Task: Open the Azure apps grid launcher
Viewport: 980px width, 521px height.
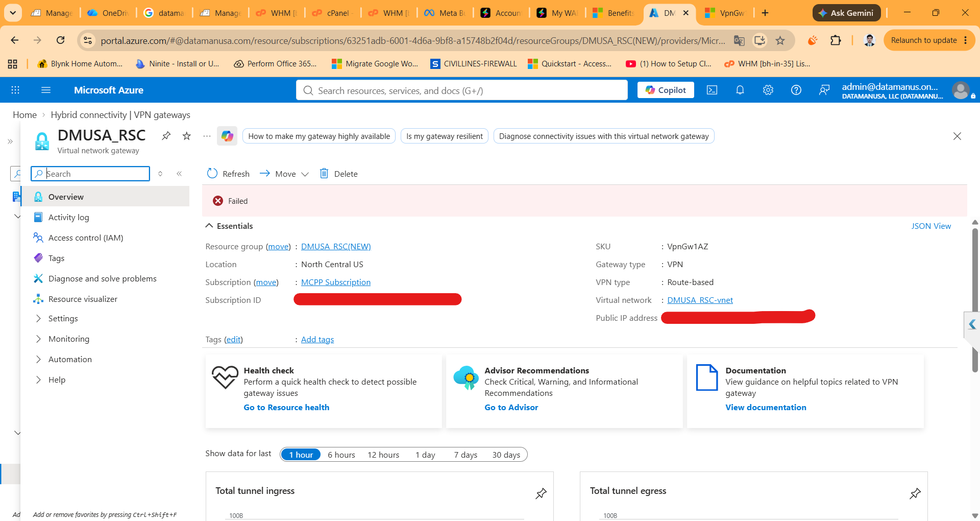Action: pos(15,90)
